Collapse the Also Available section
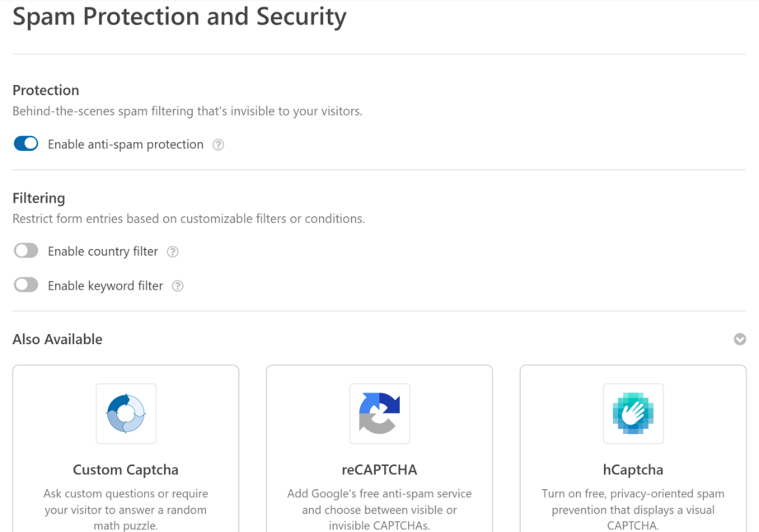 point(740,339)
